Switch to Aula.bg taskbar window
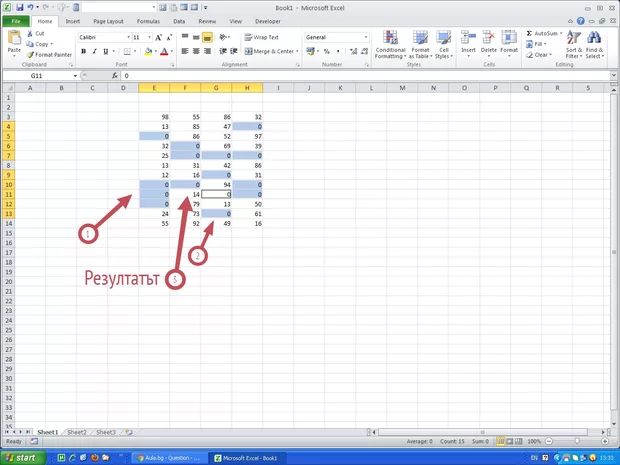Viewport: 620px width, 465px height. pos(168,458)
